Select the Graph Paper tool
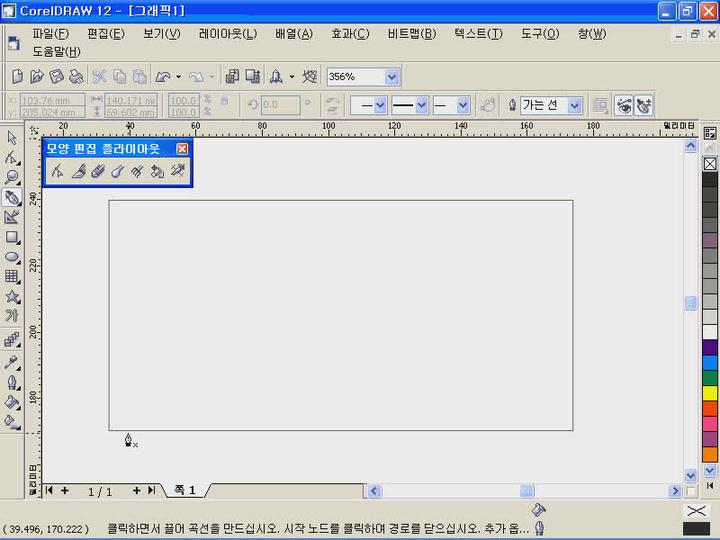 (12, 276)
